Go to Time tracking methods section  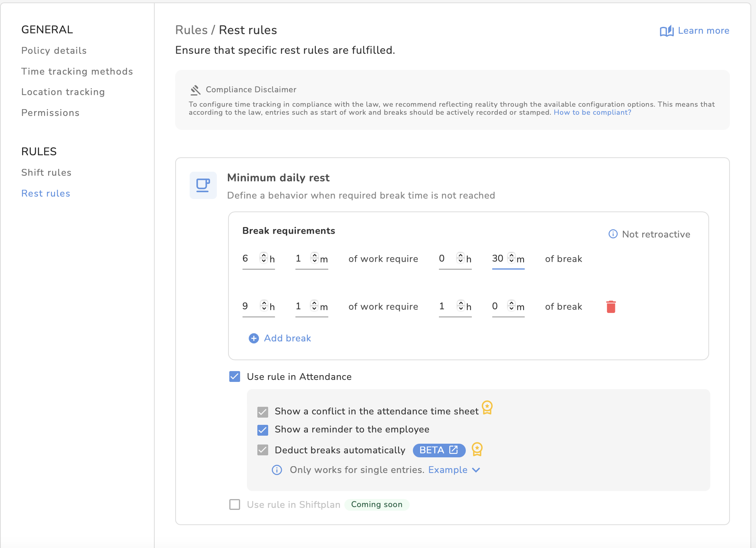tap(77, 71)
